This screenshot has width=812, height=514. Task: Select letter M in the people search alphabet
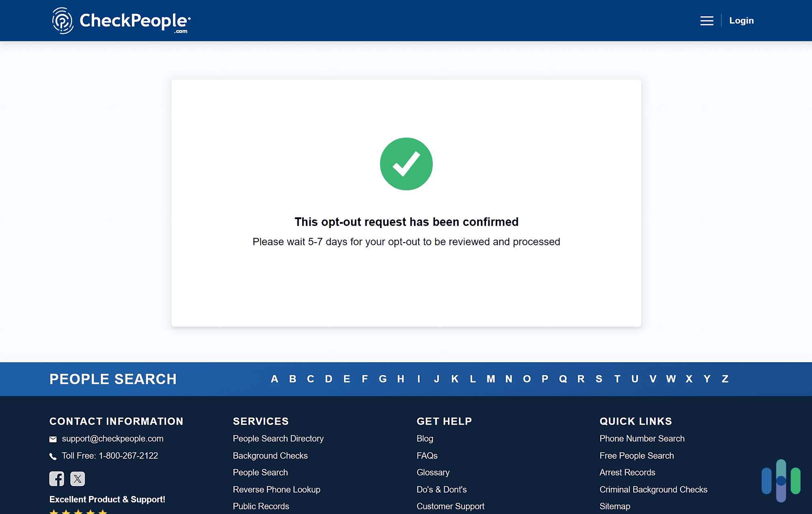(491, 379)
